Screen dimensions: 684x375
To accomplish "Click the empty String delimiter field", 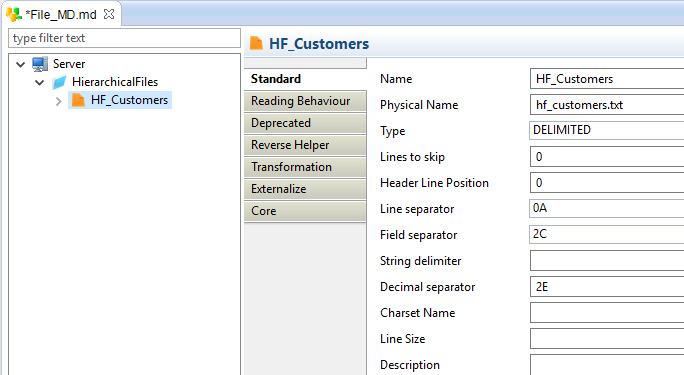I will pos(607,261).
